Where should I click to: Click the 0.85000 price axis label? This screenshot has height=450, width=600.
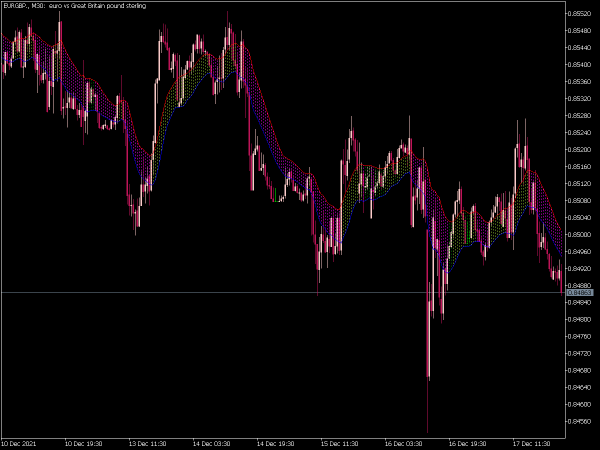(x=579, y=235)
